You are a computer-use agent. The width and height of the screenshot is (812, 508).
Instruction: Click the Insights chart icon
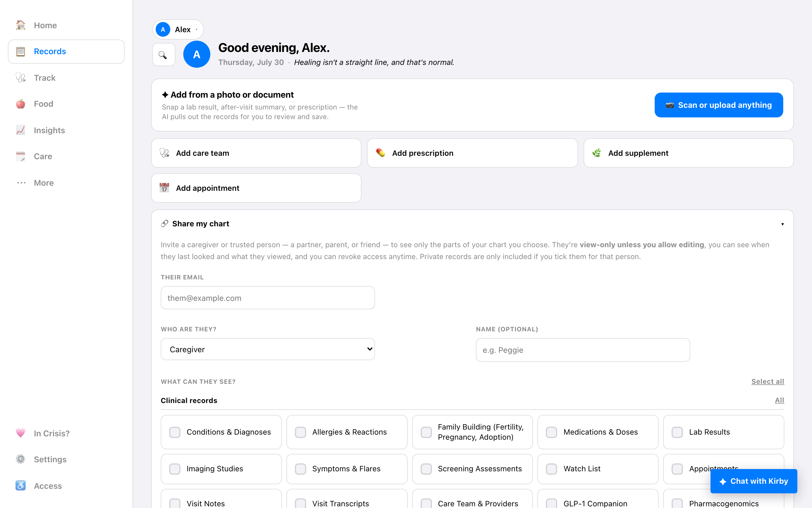[21, 130]
